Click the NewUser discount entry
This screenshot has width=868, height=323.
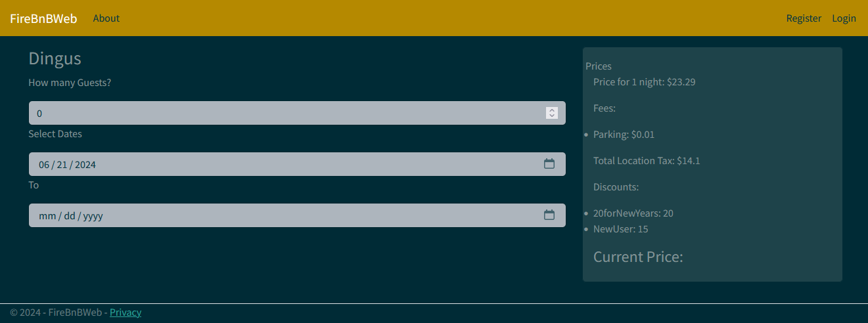pyautogui.click(x=621, y=229)
